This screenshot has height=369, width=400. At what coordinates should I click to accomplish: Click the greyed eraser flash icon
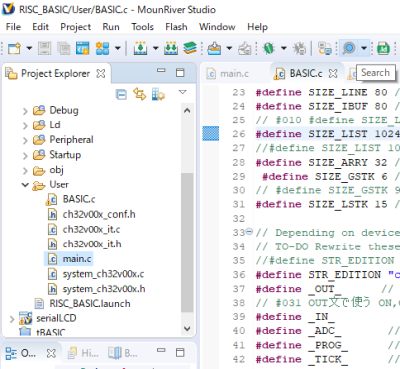pos(245,49)
